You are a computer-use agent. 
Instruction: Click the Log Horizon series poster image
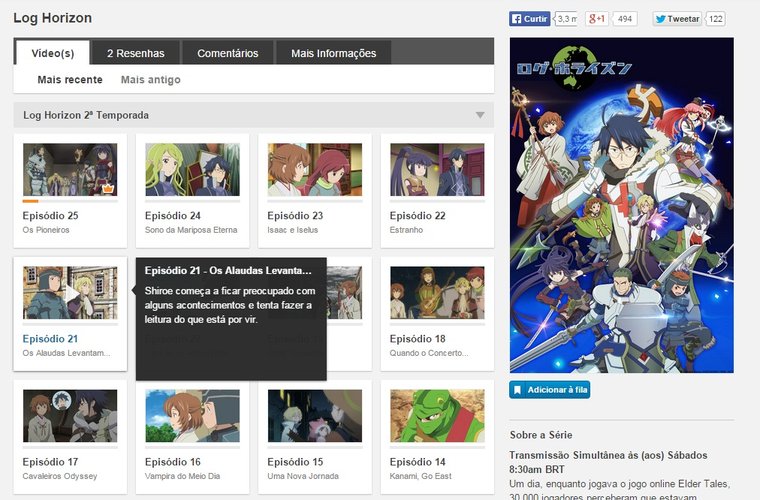pos(621,205)
